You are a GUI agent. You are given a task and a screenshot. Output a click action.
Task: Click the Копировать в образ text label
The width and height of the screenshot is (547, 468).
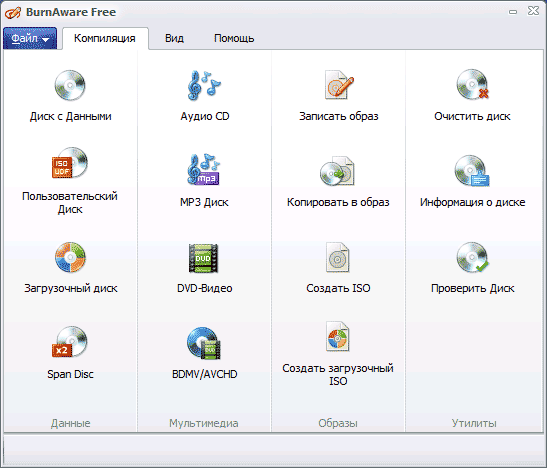(x=338, y=202)
